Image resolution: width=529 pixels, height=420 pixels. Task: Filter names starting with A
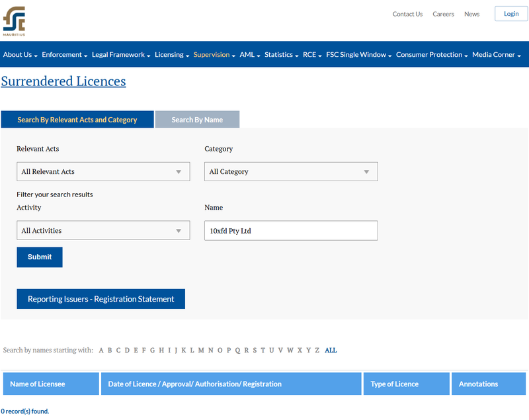101,350
